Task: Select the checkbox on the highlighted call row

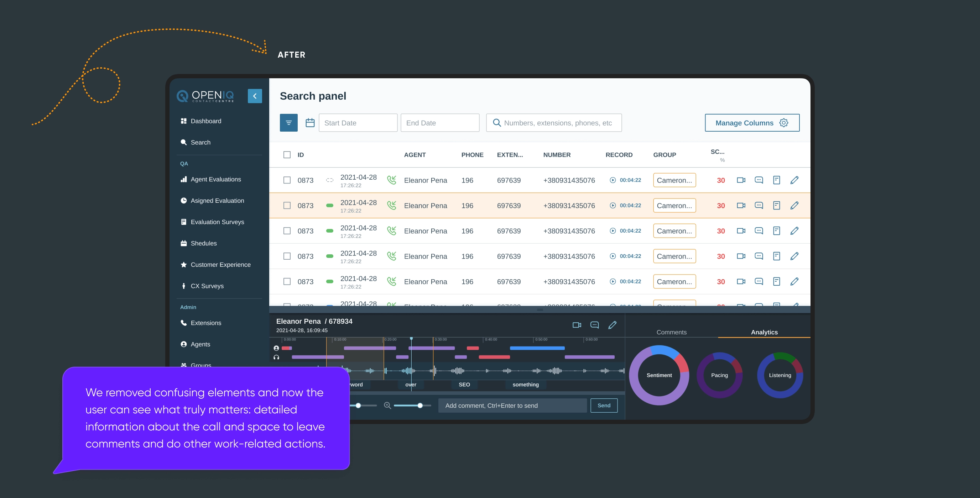Action: coord(287,205)
